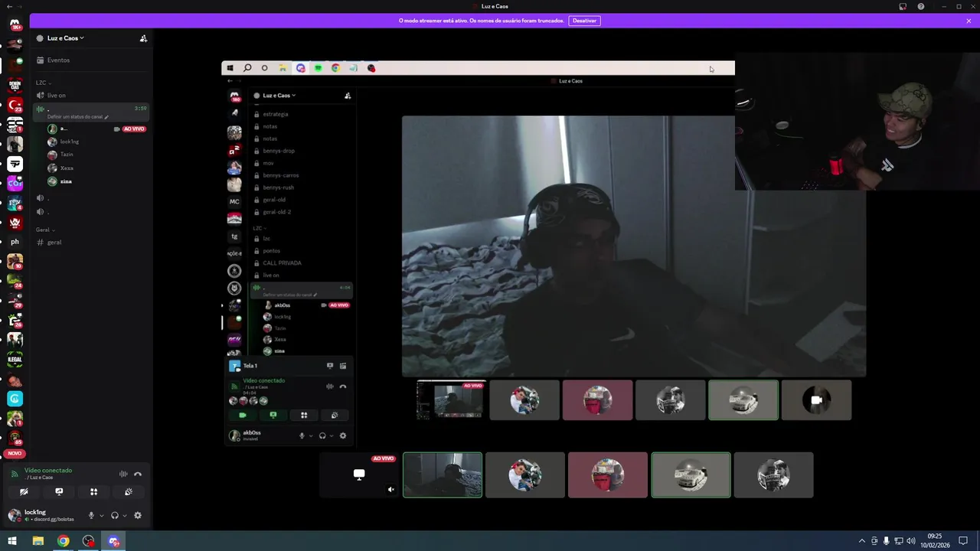Open the soundboard icon
Screen dimensions: 980x551
[x=129, y=492]
